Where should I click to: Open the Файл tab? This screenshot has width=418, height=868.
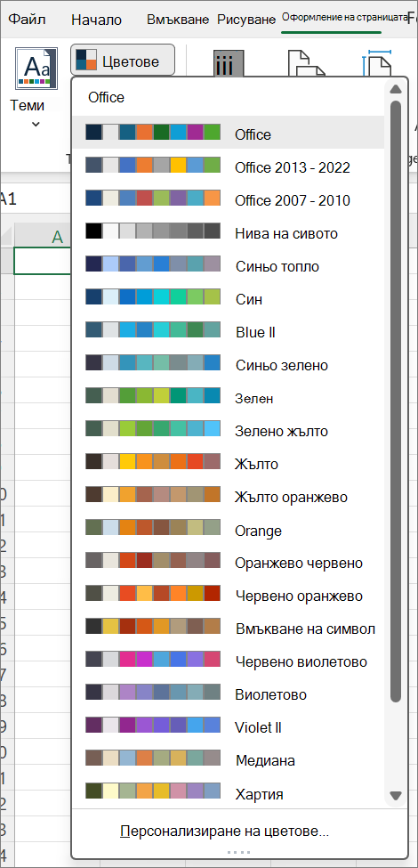(28, 20)
